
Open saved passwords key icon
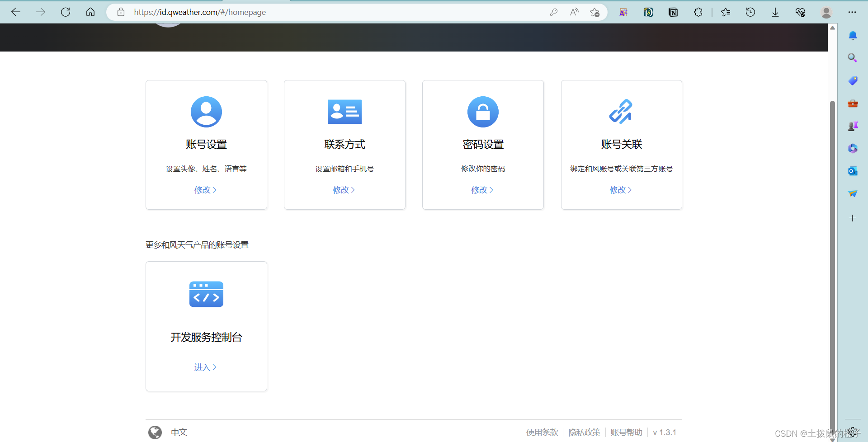click(x=554, y=12)
